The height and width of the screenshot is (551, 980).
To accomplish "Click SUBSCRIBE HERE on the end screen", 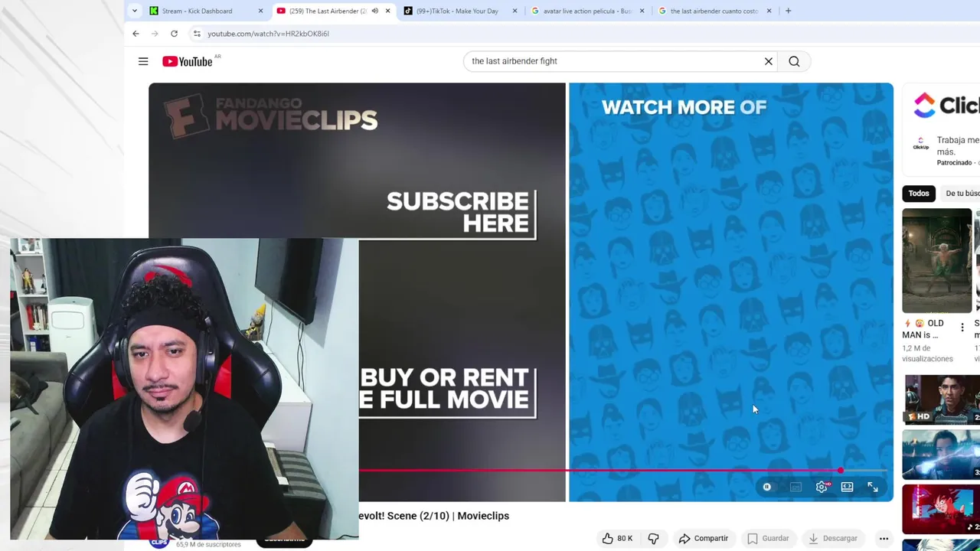I will 458,213.
